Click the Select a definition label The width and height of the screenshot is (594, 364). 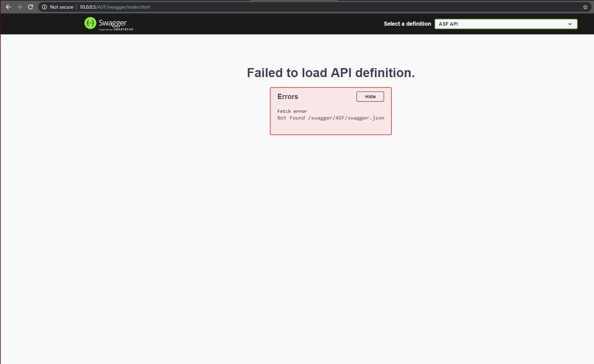(x=407, y=24)
